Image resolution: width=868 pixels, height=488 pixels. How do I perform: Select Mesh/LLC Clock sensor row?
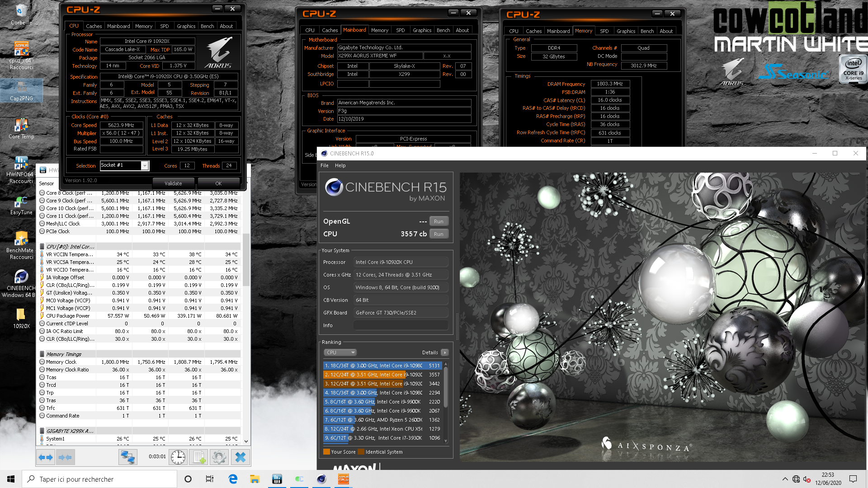click(x=139, y=224)
